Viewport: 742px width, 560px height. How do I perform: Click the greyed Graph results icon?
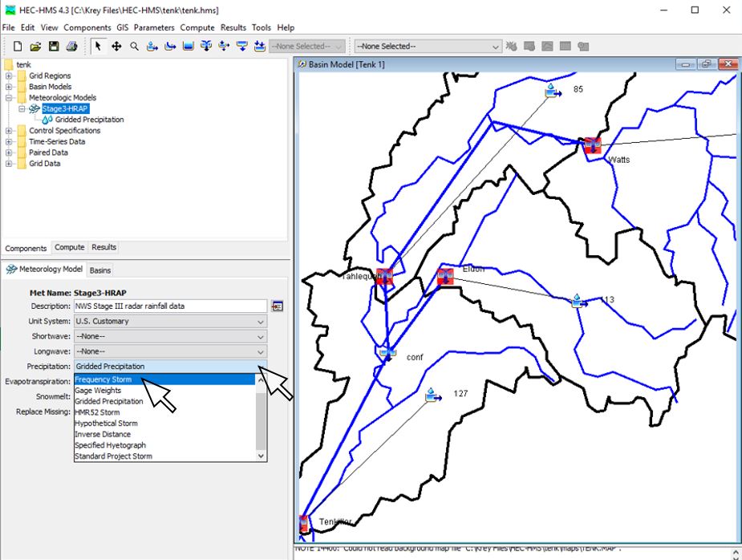(548, 47)
